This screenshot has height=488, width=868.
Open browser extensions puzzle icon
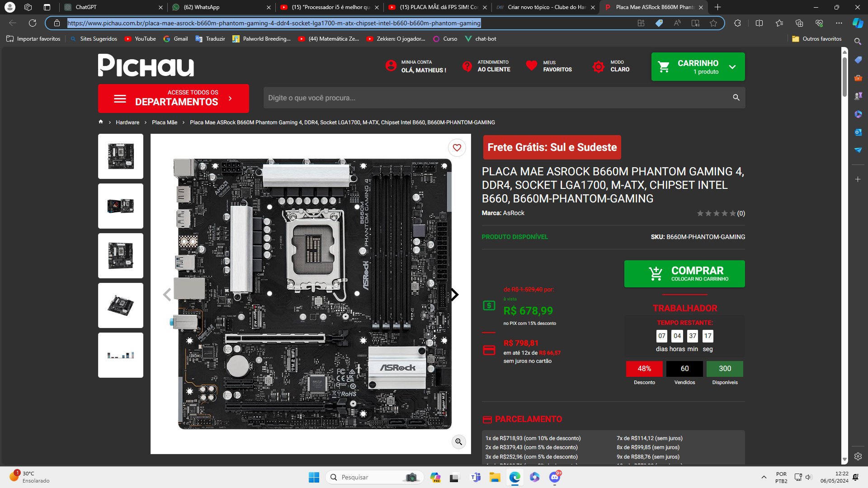[737, 23]
